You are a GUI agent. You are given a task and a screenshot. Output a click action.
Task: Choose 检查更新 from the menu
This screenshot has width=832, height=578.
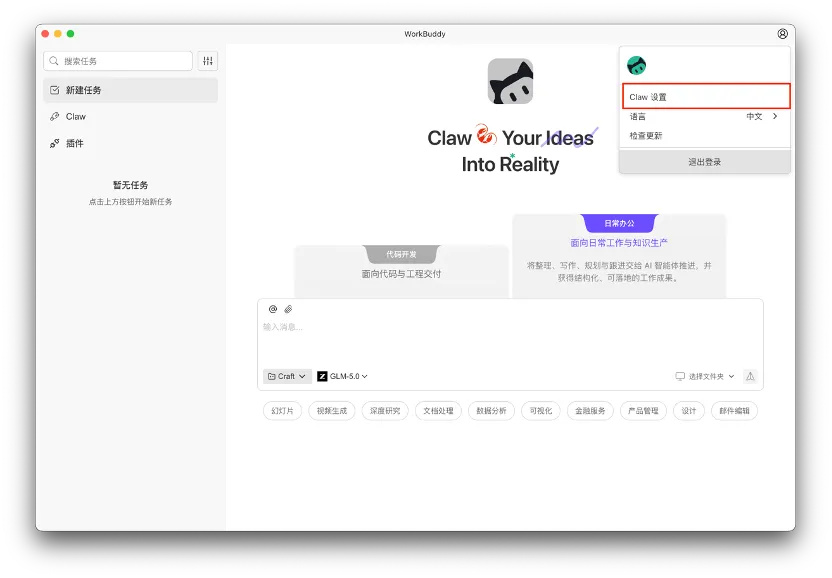[705, 136]
